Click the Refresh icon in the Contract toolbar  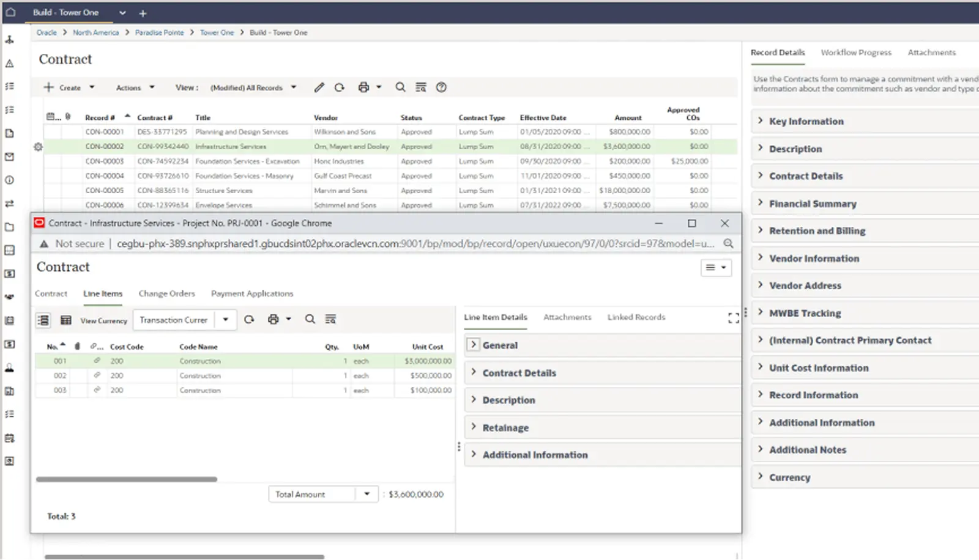pyautogui.click(x=340, y=87)
